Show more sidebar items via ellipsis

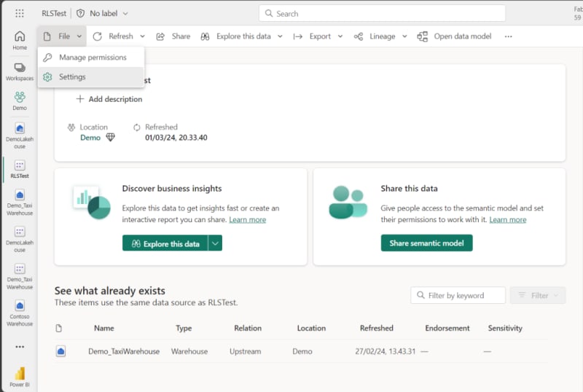tap(20, 347)
